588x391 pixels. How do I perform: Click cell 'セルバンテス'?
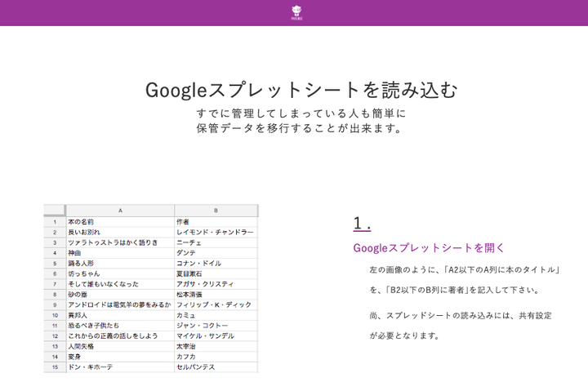216,367
